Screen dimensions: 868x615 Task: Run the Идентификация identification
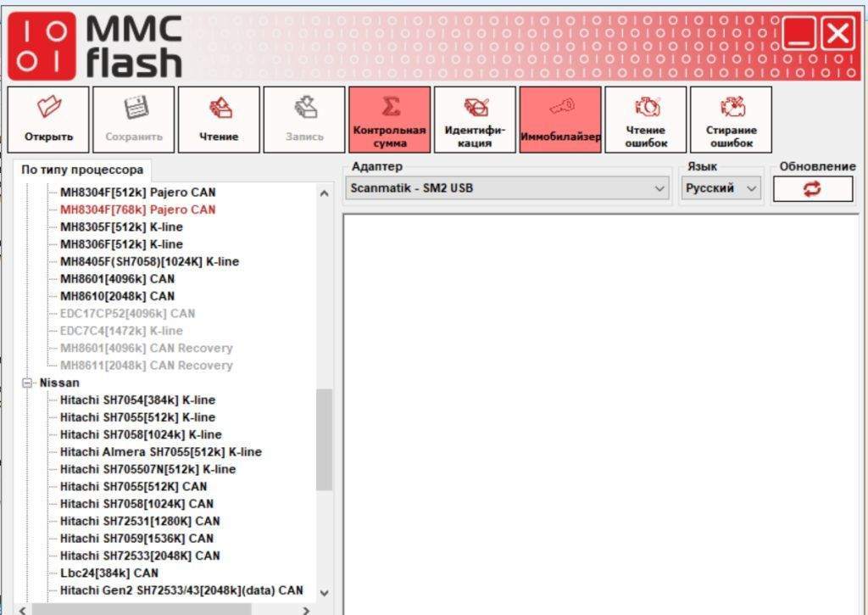click(475, 120)
